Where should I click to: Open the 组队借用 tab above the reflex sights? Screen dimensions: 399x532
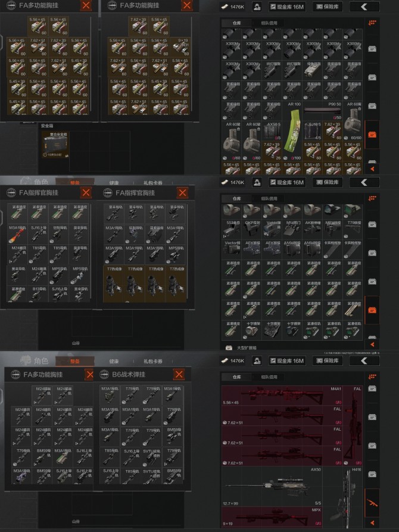coord(269,198)
